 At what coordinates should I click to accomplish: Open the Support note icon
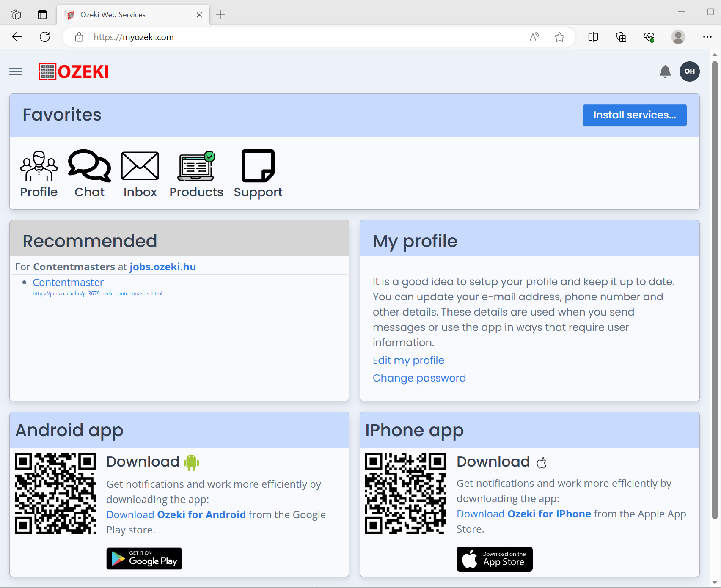click(x=258, y=174)
